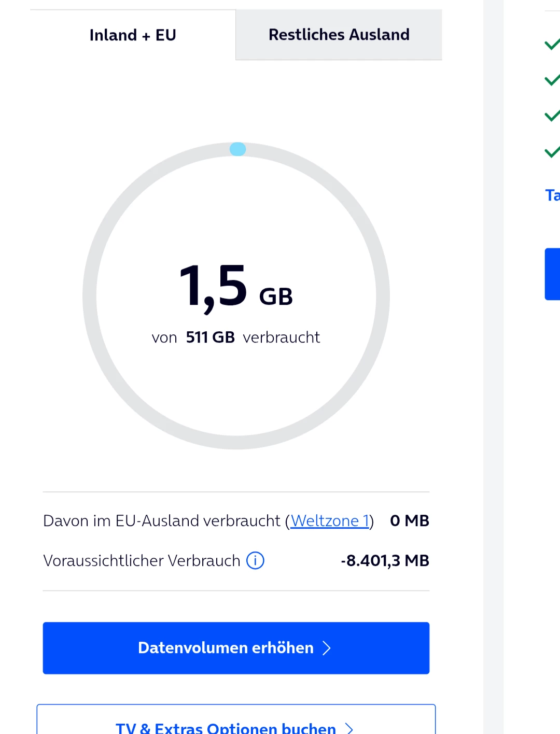The image size is (560, 734).
Task: Open the Voraussichtlicher Verbrauch info icon
Action: [255, 560]
